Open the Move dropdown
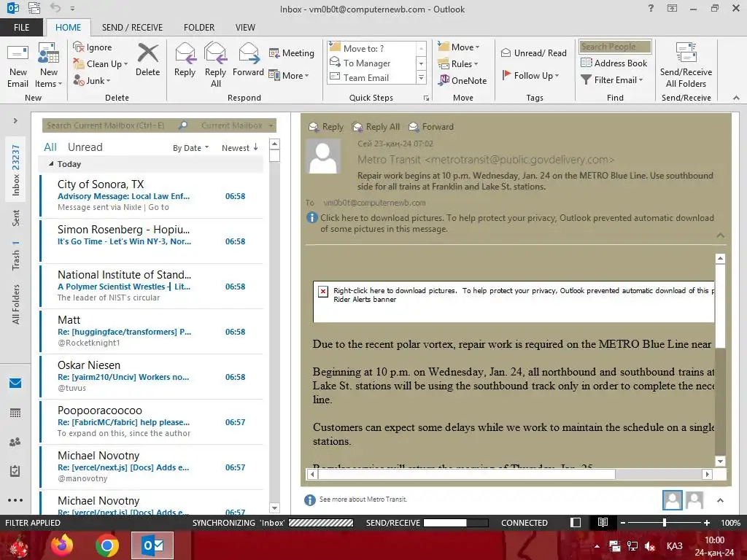Screen dimensions: 747x560 (x=459, y=47)
